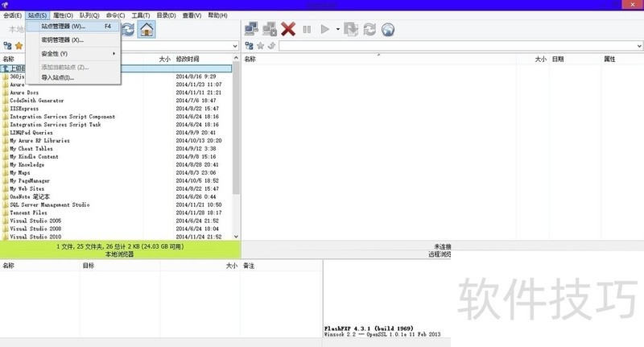Click the red X abort icon
The width and height of the screenshot is (644, 347).
(x=288, y=29)
